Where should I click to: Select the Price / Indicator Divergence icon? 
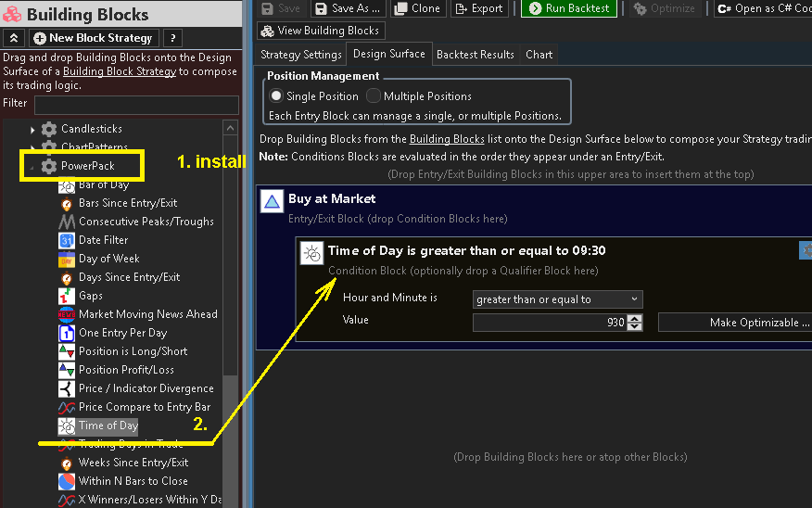67,388
